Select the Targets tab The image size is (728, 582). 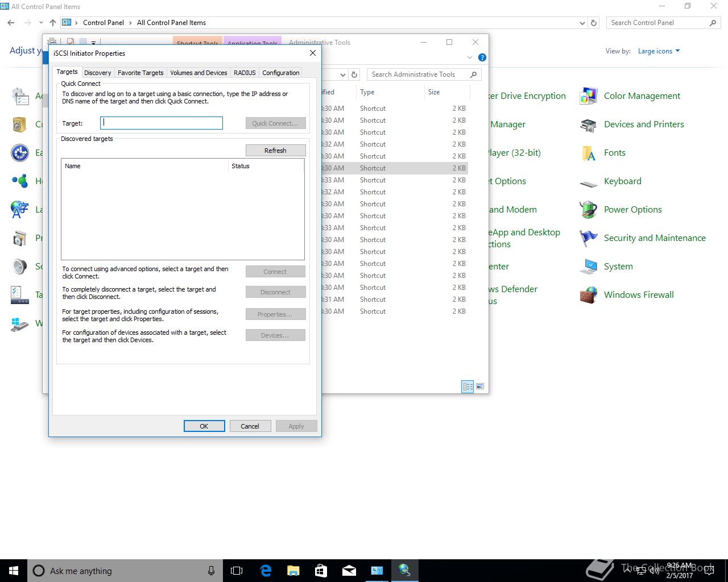(x=67, y=72)
